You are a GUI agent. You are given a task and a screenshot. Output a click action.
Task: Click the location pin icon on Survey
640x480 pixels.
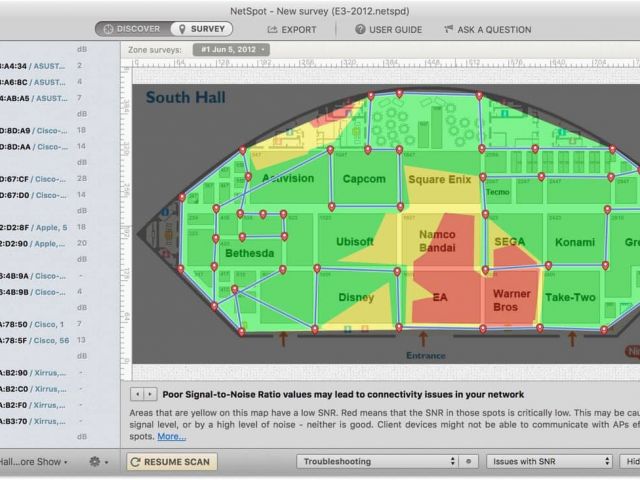(x=182, y=29)
